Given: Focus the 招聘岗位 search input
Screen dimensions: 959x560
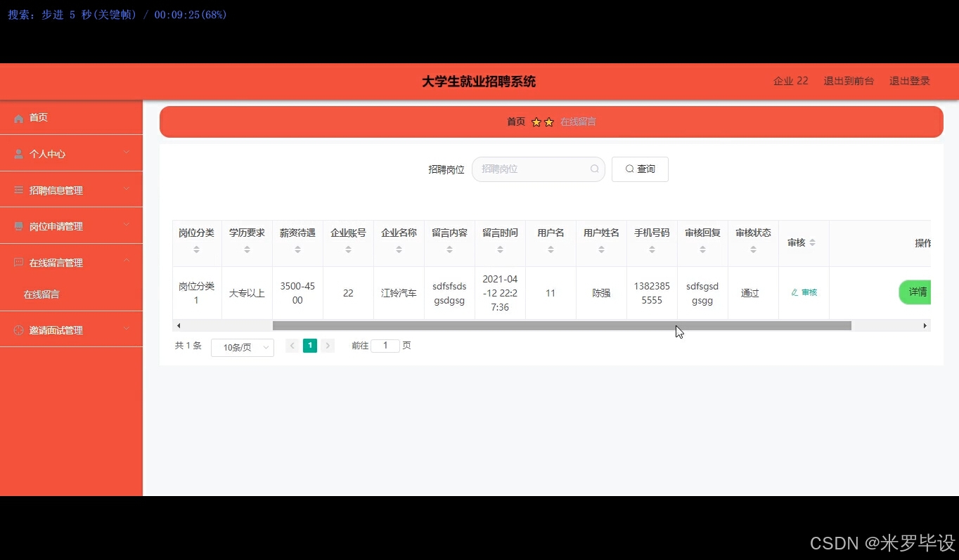Looking at the screenshot, I should pos(538,169).
